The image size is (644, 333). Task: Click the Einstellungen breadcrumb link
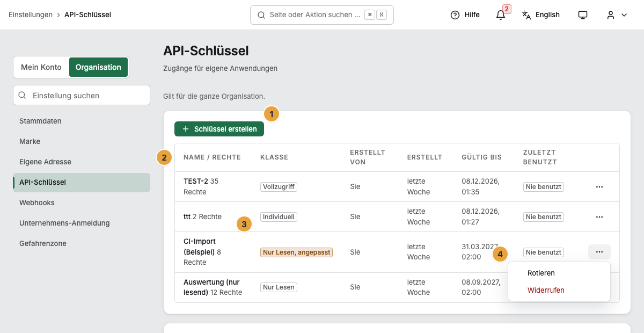coord(31,15)
